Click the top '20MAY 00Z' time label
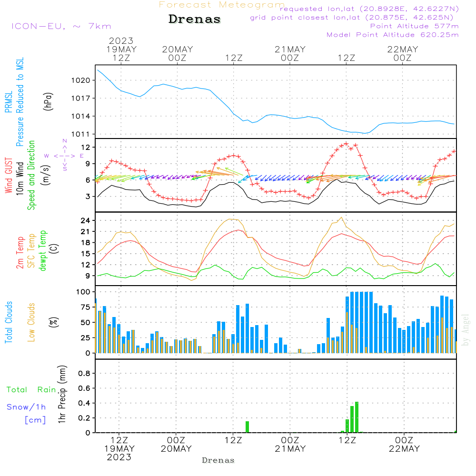The width and height of the screenshot is (476, 476). pos(177,54)
